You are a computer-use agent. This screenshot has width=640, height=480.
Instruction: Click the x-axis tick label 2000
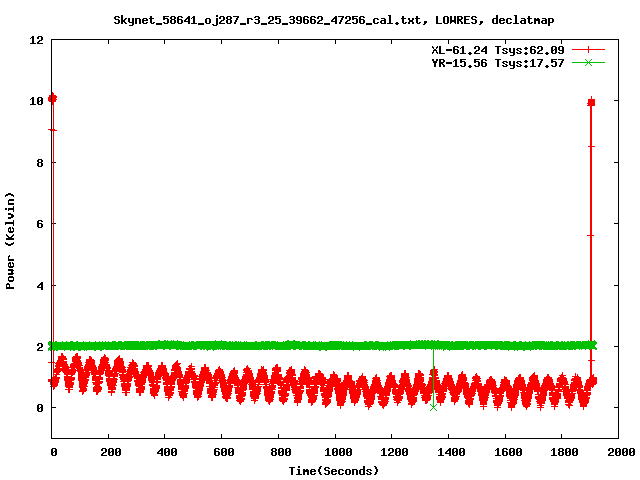[621, 452]
